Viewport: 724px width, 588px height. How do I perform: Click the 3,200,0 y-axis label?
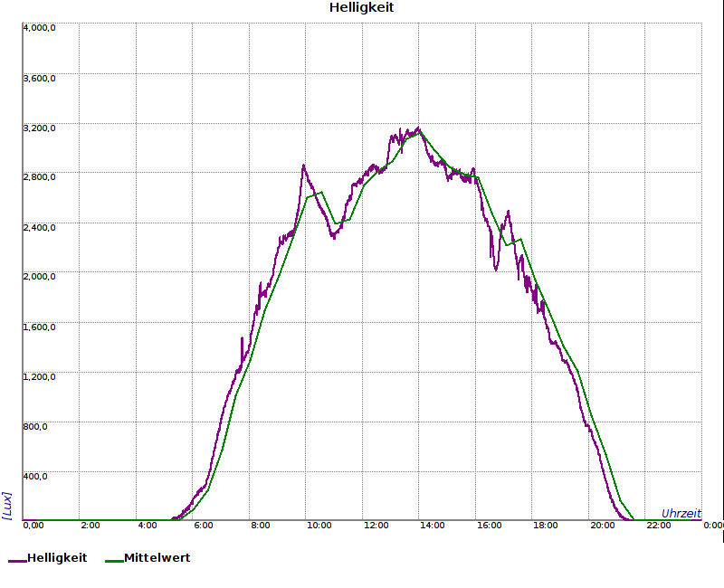(x=39, y=128)
